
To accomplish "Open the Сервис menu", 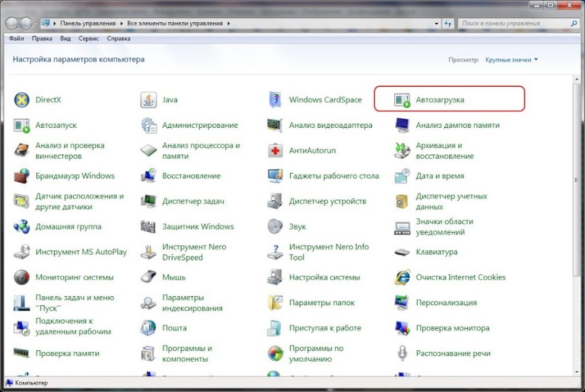I will click(x=88, y=39).
